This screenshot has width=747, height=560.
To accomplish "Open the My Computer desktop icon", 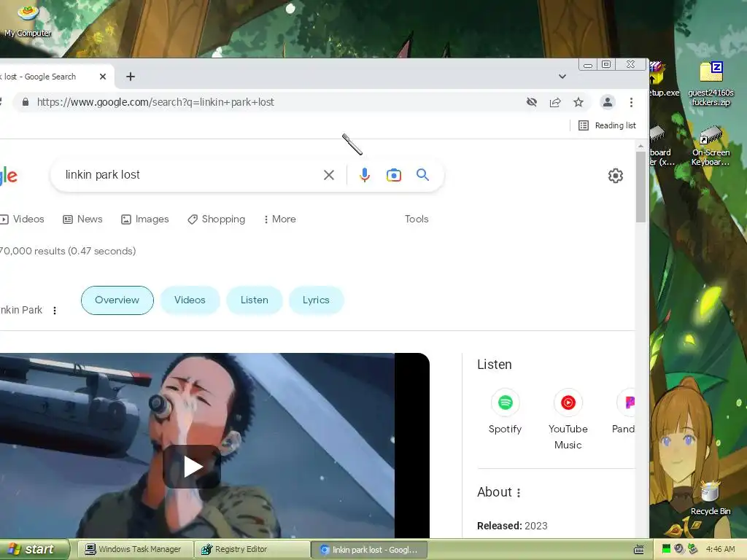I will click(x=28, y=20).
